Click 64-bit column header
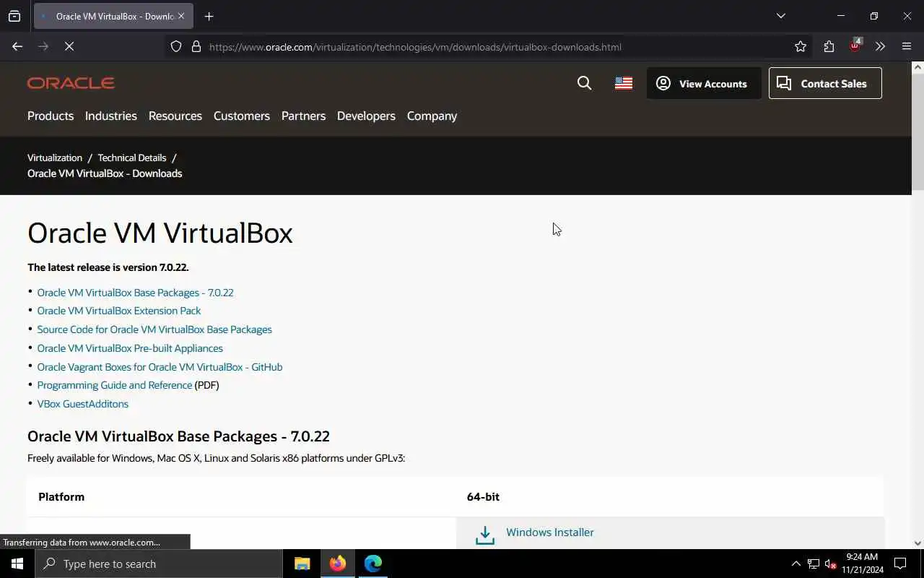The height and width of the screenshot is (578, 924). (483, 497)
